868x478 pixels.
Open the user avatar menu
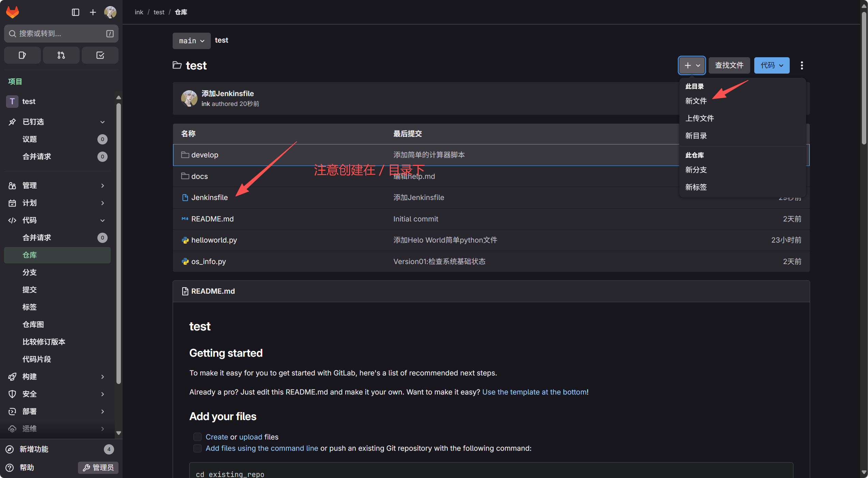click(x=110, y=12)
